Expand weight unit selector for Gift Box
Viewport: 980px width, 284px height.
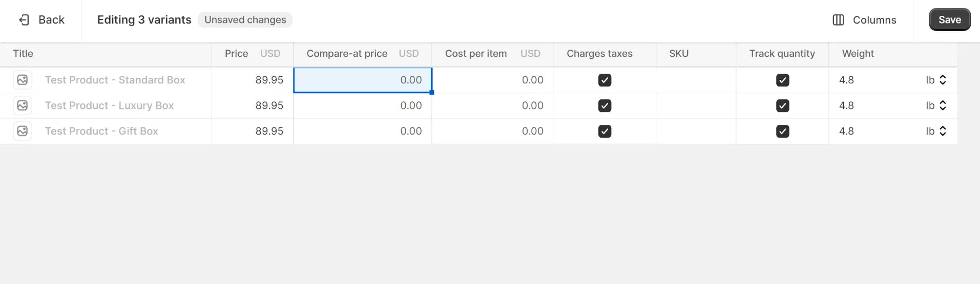coord(936,131)
